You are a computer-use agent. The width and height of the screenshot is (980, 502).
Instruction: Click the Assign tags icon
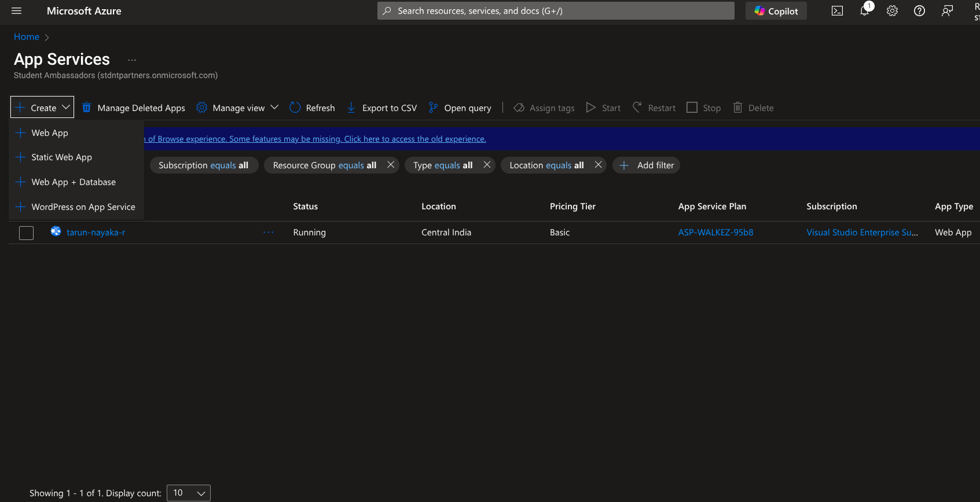519,108
